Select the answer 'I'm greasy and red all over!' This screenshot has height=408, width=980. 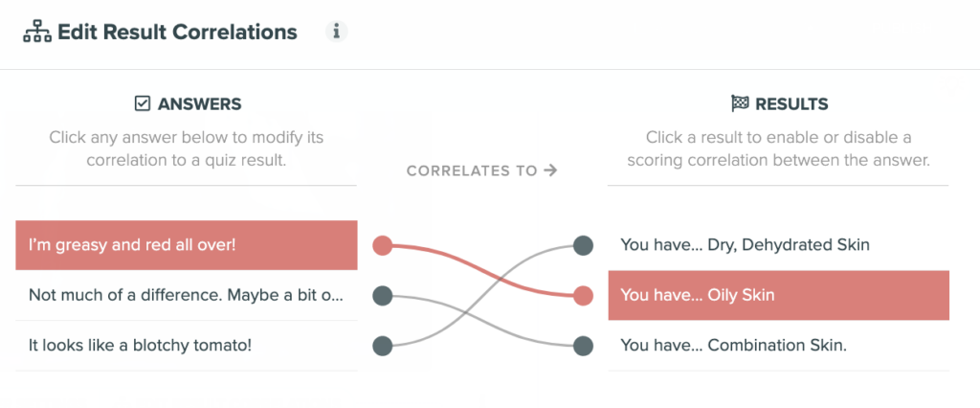pyautogui.click(x=187, y=245)
